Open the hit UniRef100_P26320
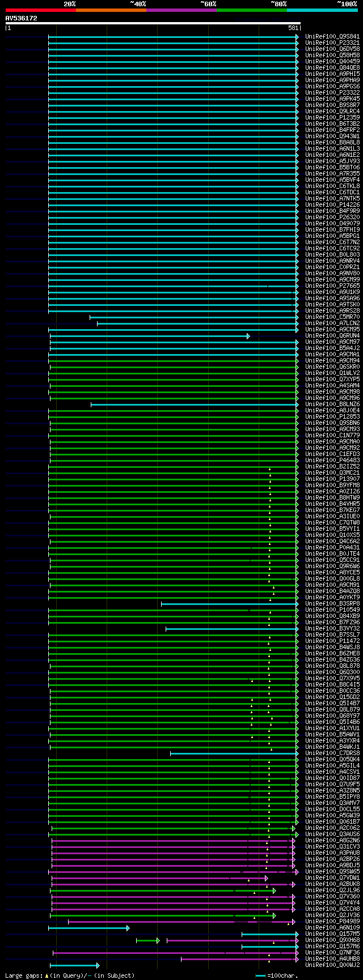 [332, 217]
